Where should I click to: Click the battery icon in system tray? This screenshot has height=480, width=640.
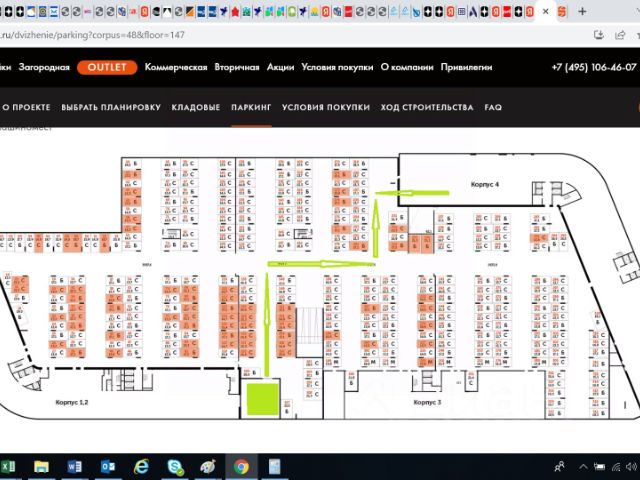[x=599, y=467]
